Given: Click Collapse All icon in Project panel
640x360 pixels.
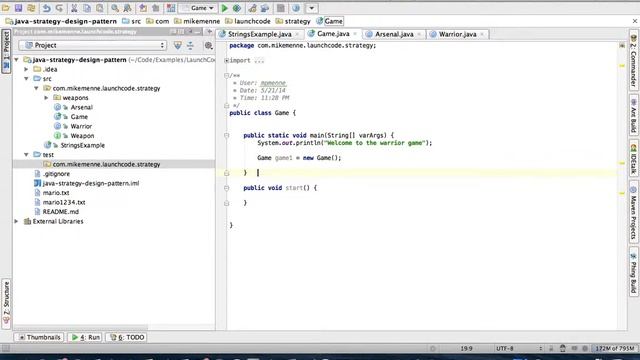Looking at the screenshot, I should click(190, 45).
